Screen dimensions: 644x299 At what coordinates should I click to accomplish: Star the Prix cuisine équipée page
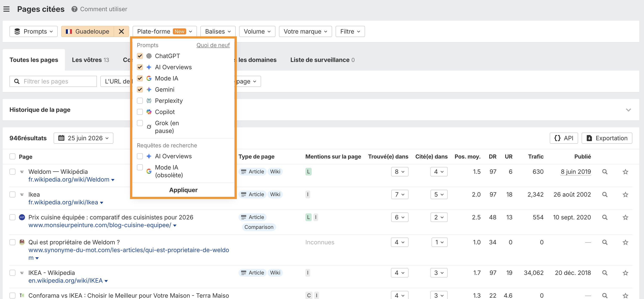(625, 217)
